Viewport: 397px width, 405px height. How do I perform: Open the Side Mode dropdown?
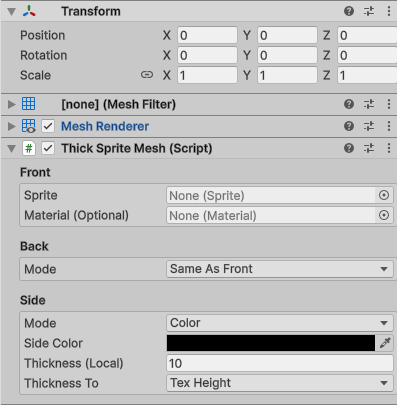(280, 323)
